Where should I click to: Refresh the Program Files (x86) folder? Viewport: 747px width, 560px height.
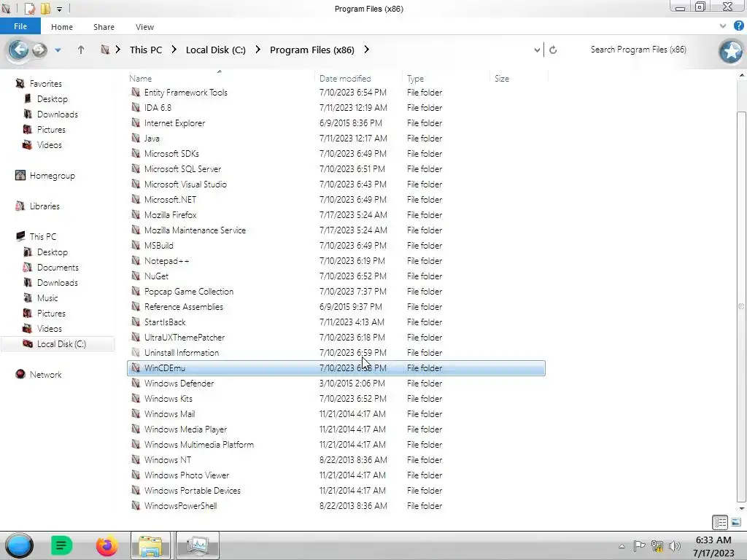pyautogui.click(x=553, y=50)
